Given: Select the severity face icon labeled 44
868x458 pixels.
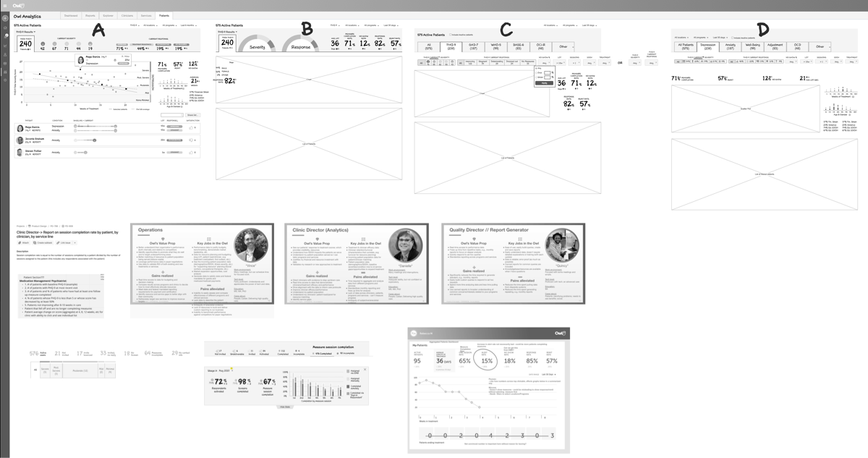Looking at the screenshot, I should click(78, 44).
